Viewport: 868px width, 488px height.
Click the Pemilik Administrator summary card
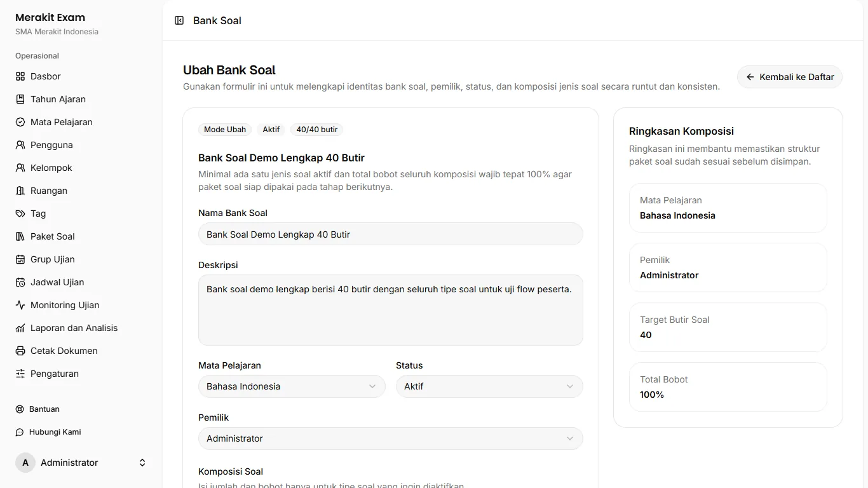pos(728,268)
